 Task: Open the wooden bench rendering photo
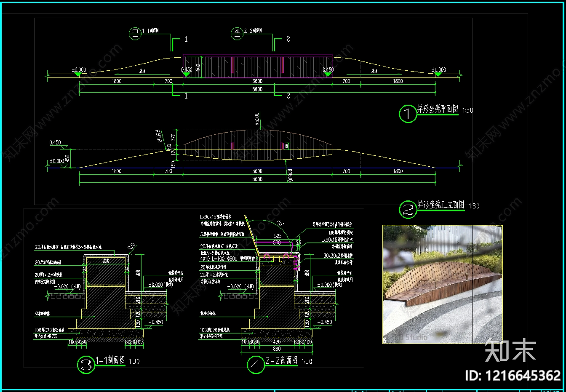pyautogui.click(x=442, y=284)
